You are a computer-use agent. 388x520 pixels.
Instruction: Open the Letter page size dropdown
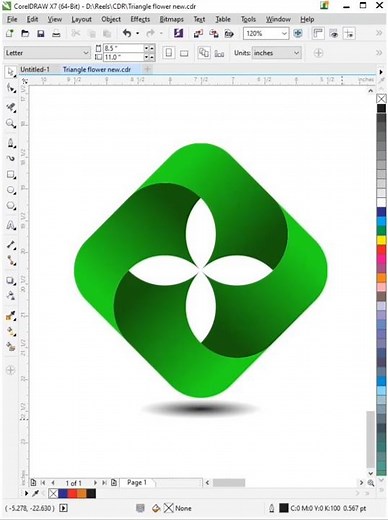pos(85,53)
